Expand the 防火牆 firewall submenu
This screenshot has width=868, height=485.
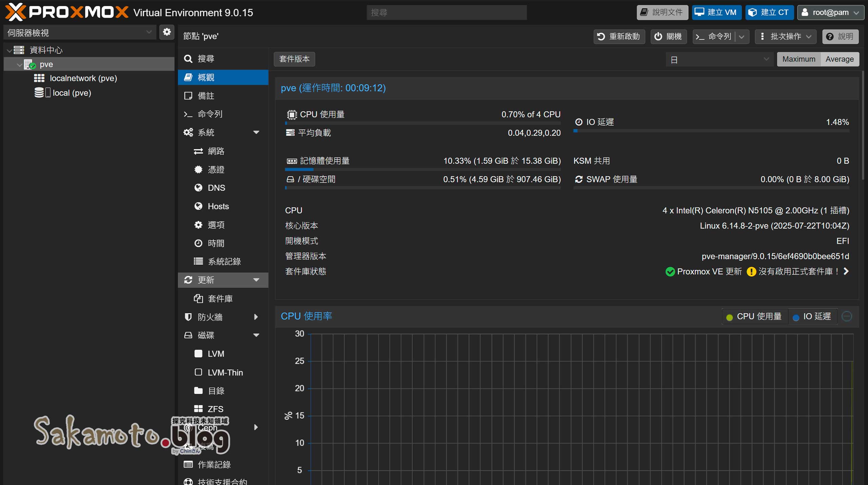[256, 317]
